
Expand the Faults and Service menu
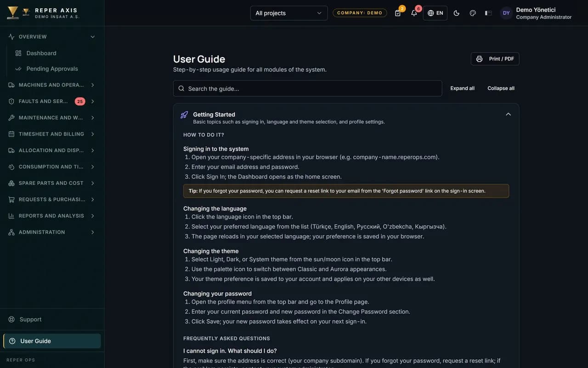click(x=51, y=101)
